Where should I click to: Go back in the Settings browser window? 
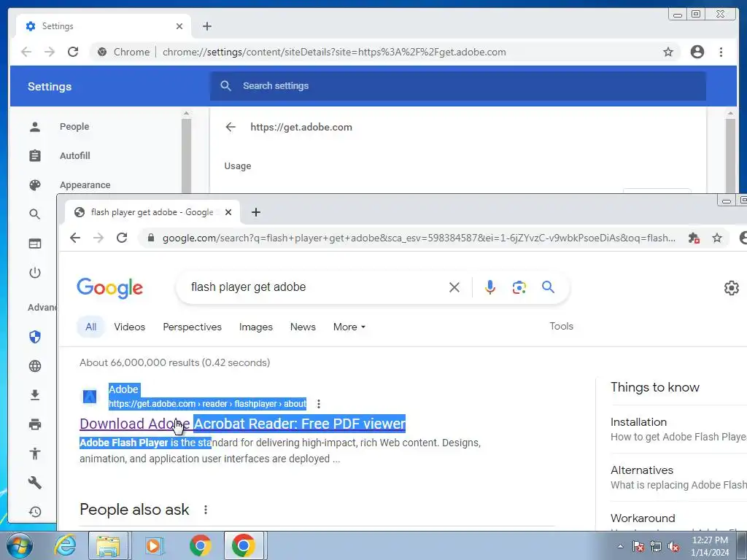coord(26,52)
